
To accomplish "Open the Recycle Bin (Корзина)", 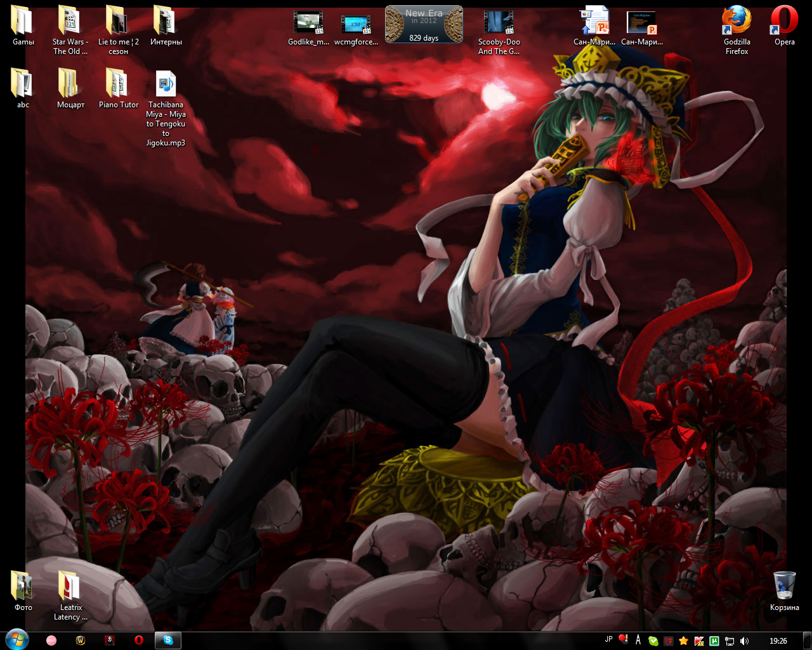I will [x=784, y=586].
